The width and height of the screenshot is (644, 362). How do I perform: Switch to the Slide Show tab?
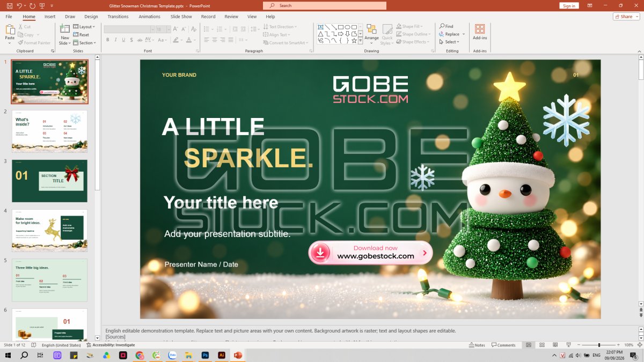click(181, 17)
